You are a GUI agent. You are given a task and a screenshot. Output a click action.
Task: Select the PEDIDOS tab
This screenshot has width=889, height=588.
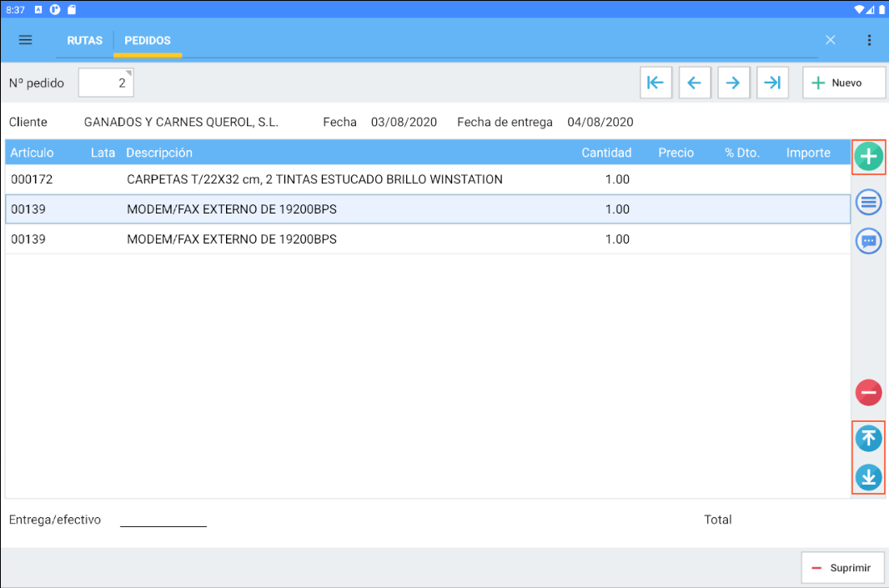(x=148, y=41)
